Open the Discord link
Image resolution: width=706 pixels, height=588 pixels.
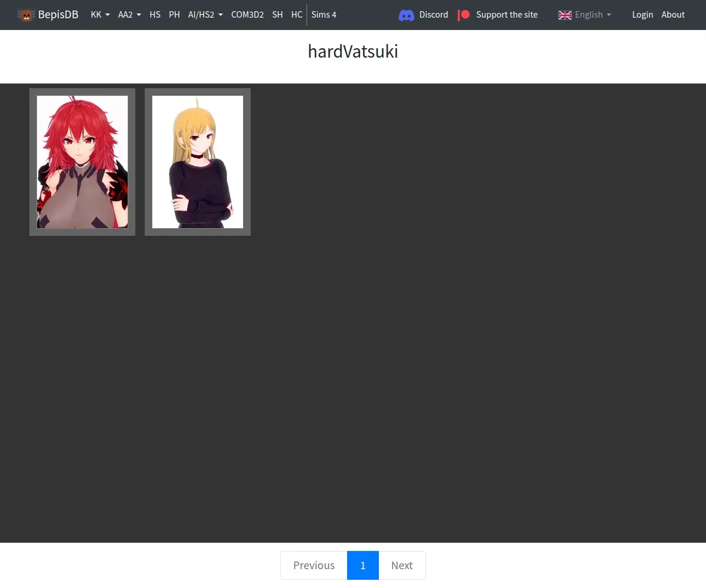point(434,15)
